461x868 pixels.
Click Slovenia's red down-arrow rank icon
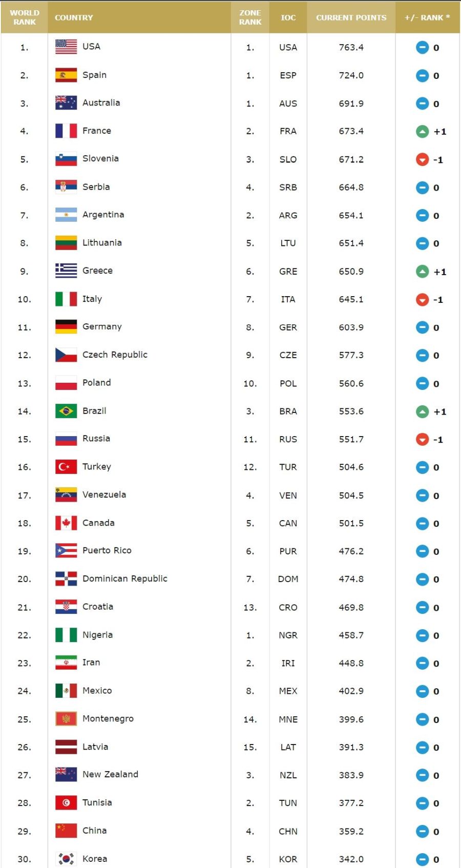pyautogui.click(x=422, y=160)
